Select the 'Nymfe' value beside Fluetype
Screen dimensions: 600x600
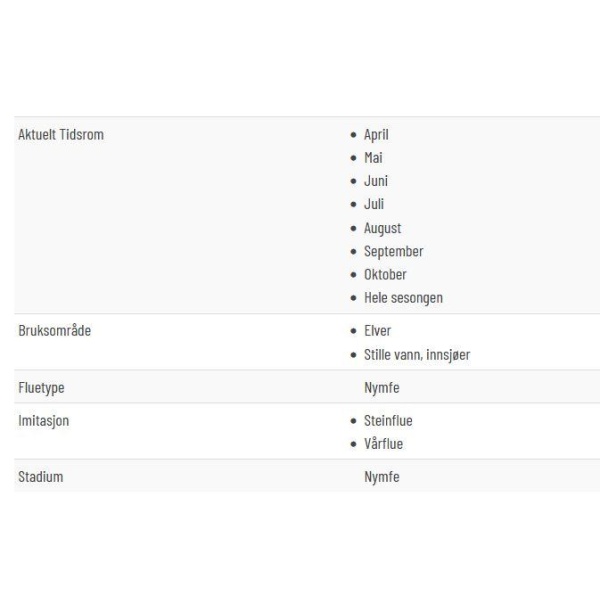click(x=382, y=388)
